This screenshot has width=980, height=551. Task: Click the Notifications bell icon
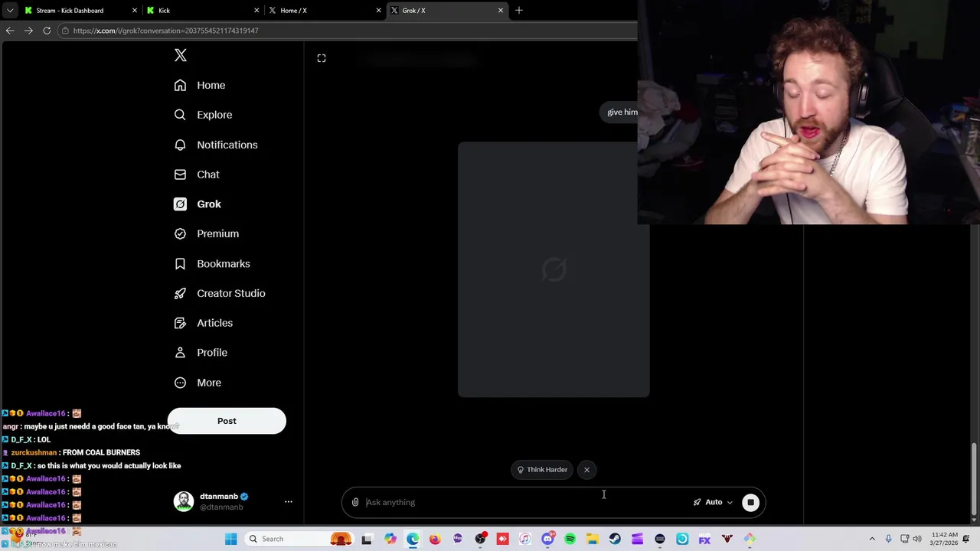180,145
